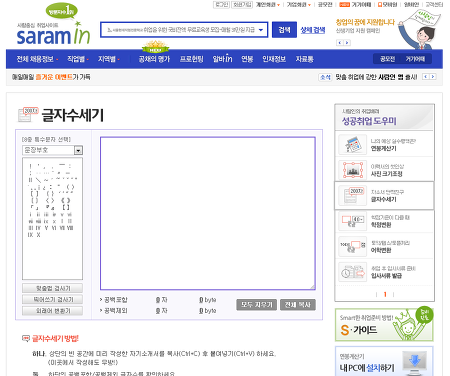Open the 연봉 navigation tab
The image size is (450, 376).
pos(247,59)
